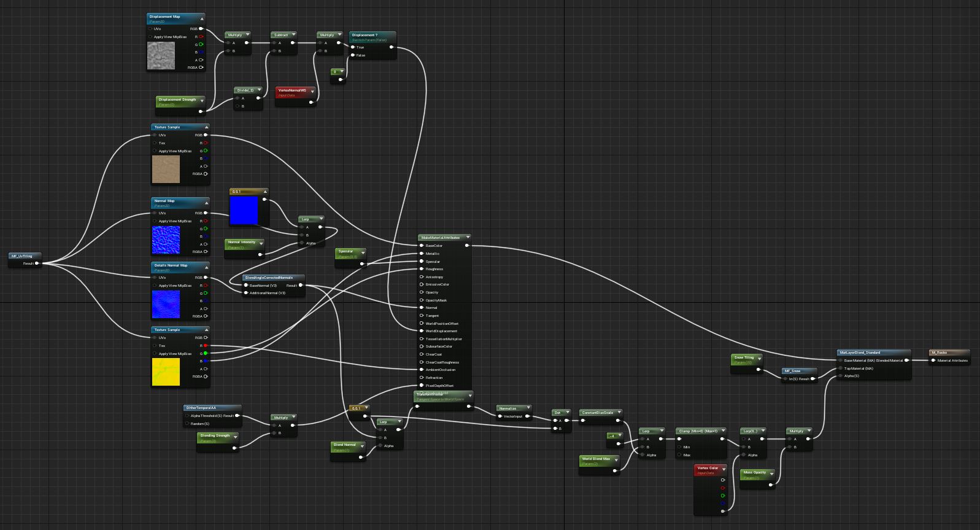Click the Alpha input pin on MatLayerBlend_Standard
Screen dimensions: 980x530
pyautogui.click(x=840, y=376)
